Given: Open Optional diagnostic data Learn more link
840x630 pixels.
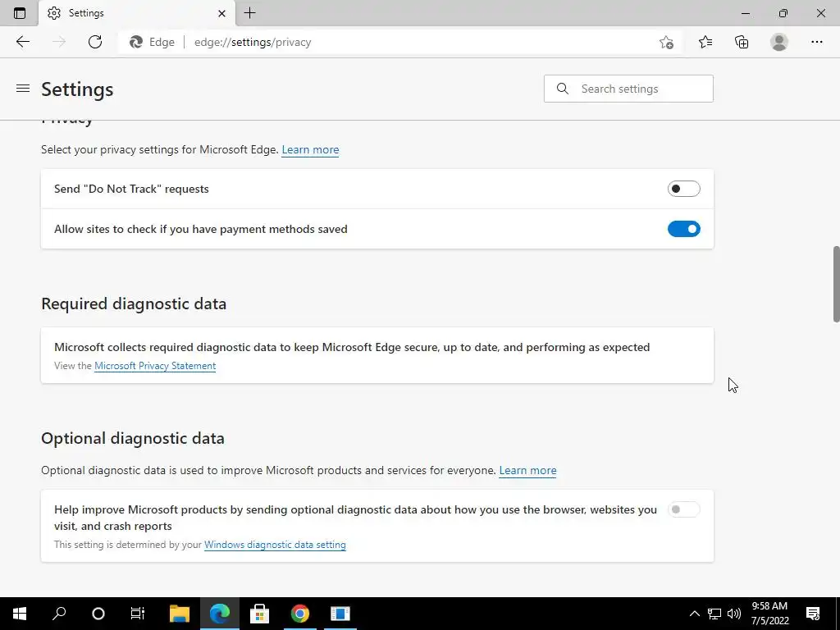Looking at the screenshot, I should (x=527, y=470).
